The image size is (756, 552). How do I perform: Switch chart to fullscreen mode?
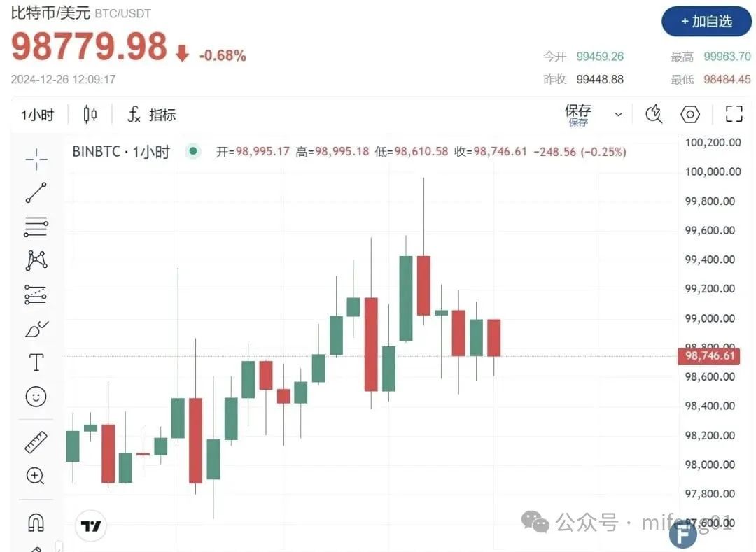click(734, 113)
